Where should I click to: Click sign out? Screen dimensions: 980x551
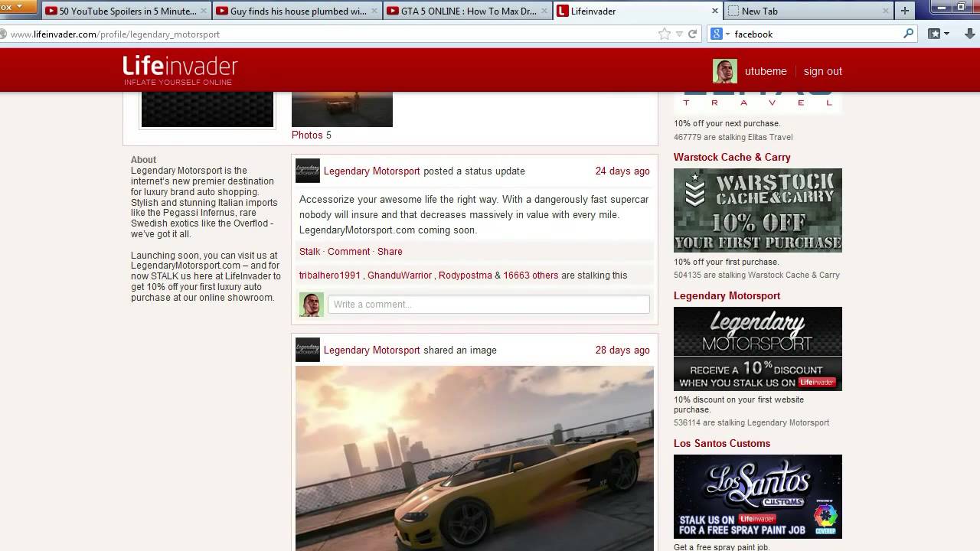point(822,71)
